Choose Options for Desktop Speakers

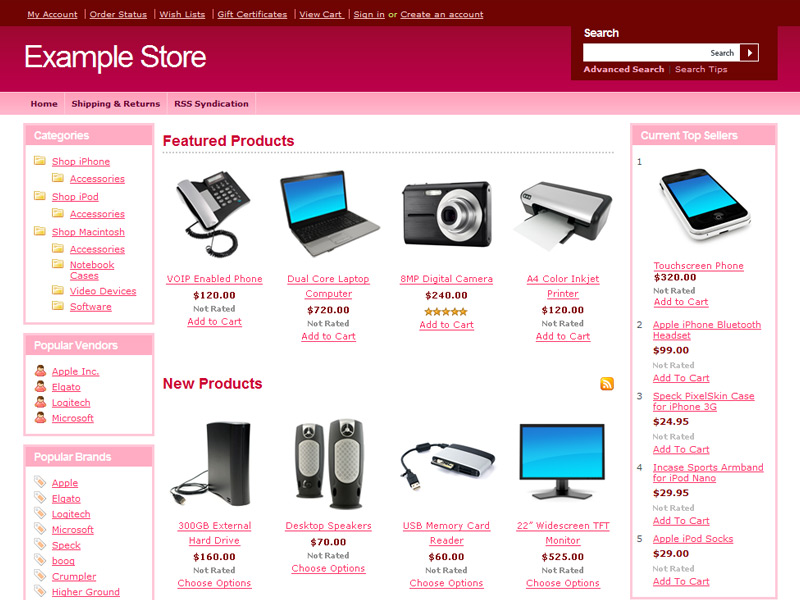[x=328, y=568]
